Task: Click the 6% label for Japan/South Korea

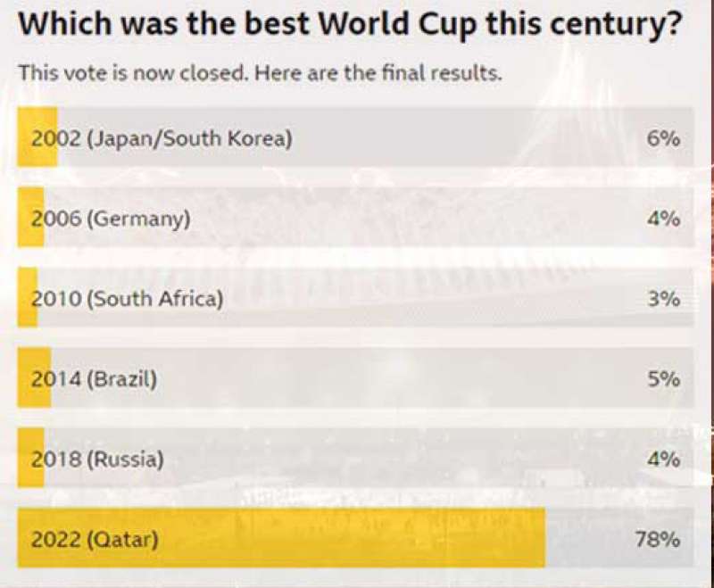Action: click(664, 139)
